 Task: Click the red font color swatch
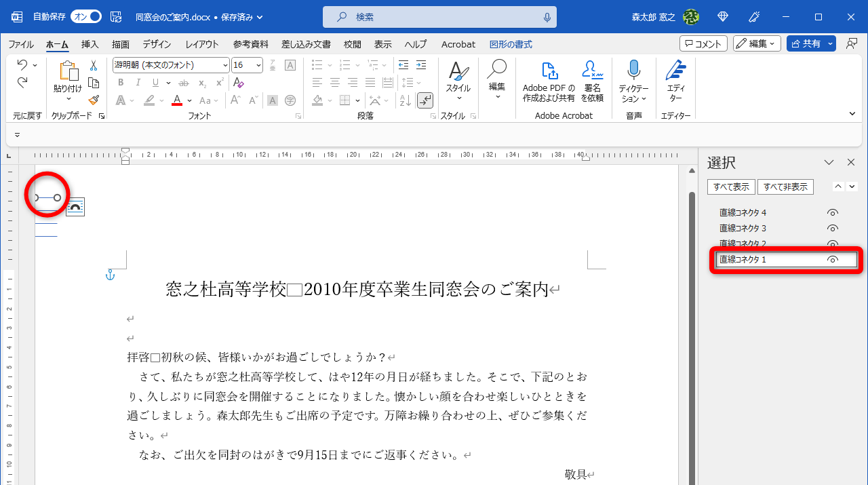click(x=176, y=100)
